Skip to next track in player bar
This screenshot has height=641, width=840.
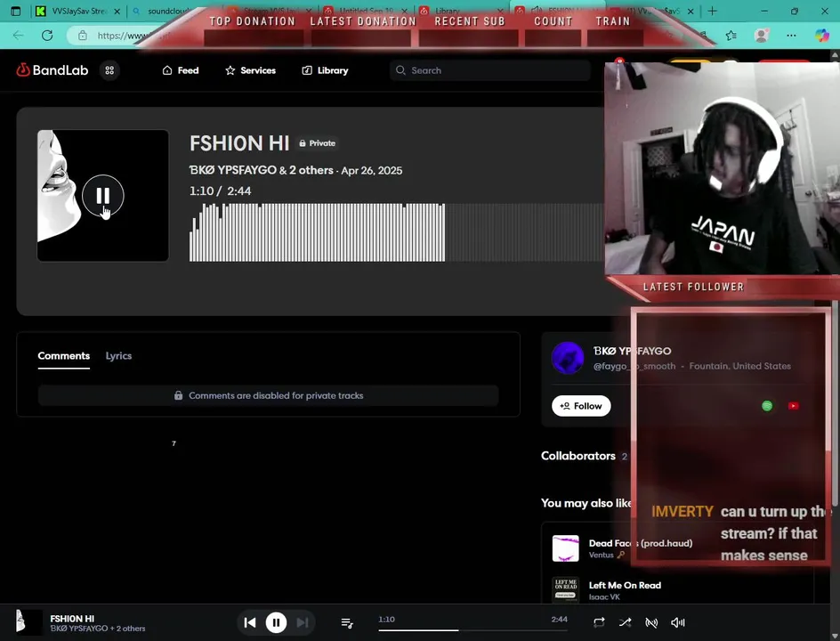(x=303, y=622)
